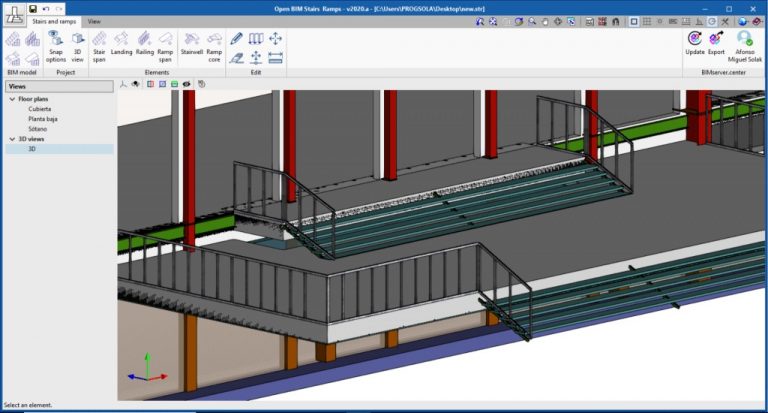Click the XYZ axis gizmo in viewport
Viewport: 768px width, 413px height.
tap(147, 368)
